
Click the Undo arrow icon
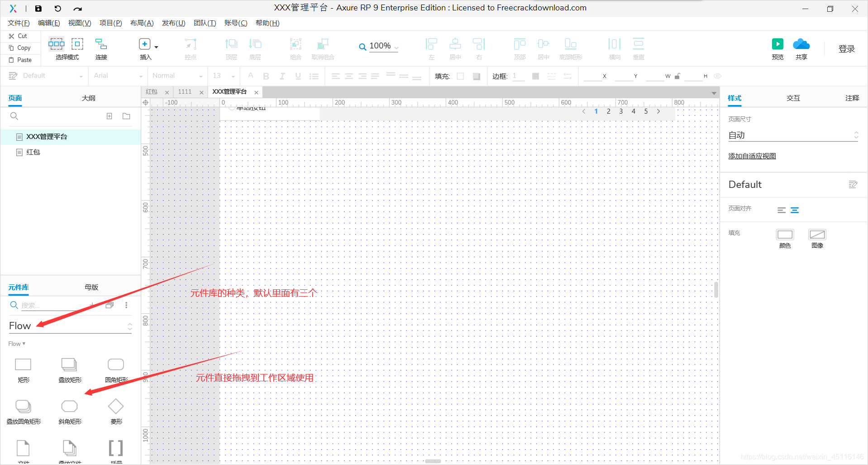pyautogui.click(x=58, y=8)
